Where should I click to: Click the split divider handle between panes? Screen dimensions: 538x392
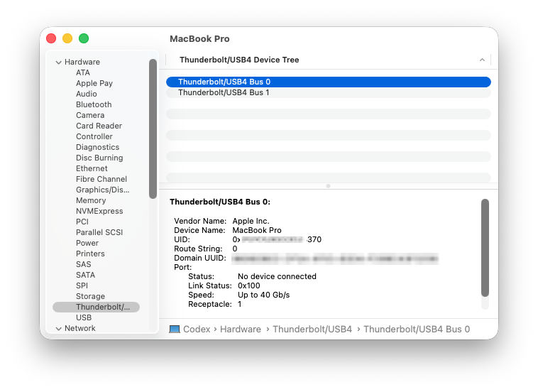pos(328,186)
